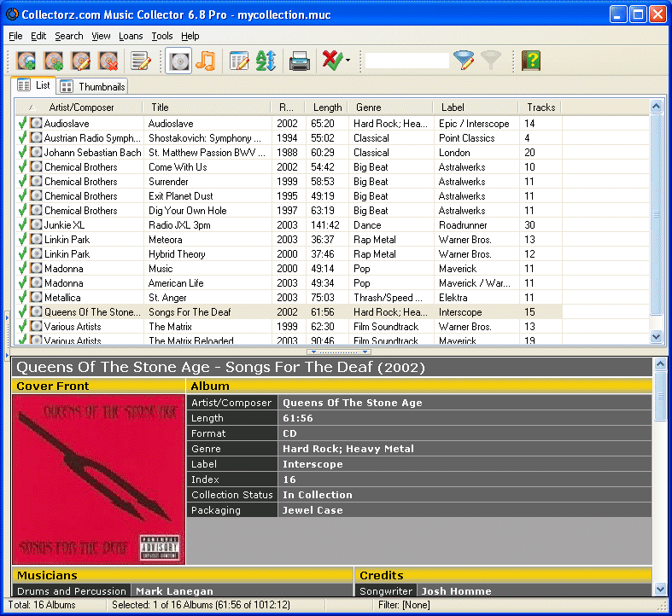
Task: Collapse details panel using splitter arrows
Action: (339, 352)
